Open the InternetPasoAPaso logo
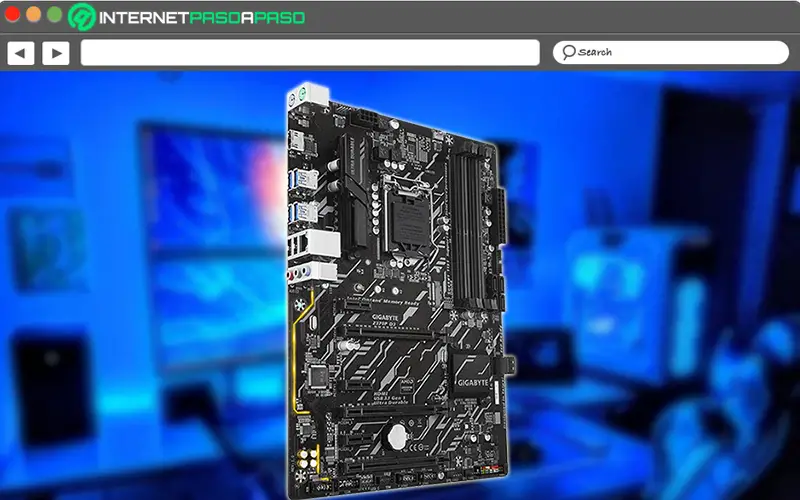 [187, 17]
